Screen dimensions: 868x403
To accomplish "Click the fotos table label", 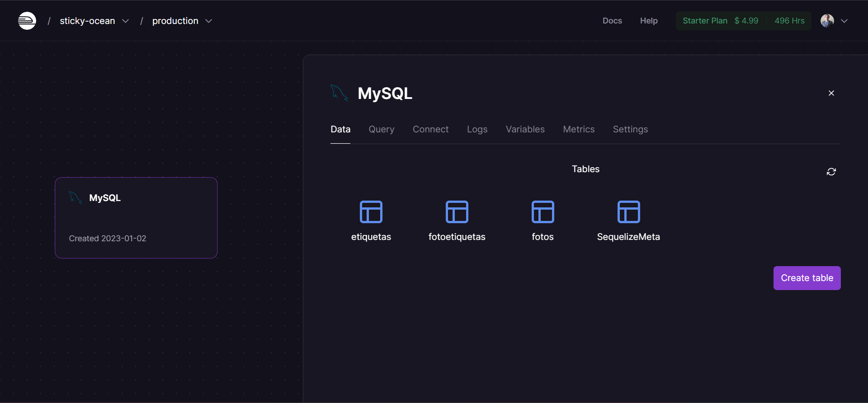I will [x=543, y=237].
